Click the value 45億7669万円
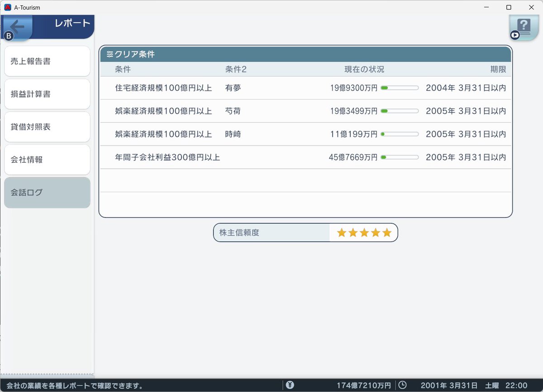This screenshot has height=392, width=543. coord(353,157)
